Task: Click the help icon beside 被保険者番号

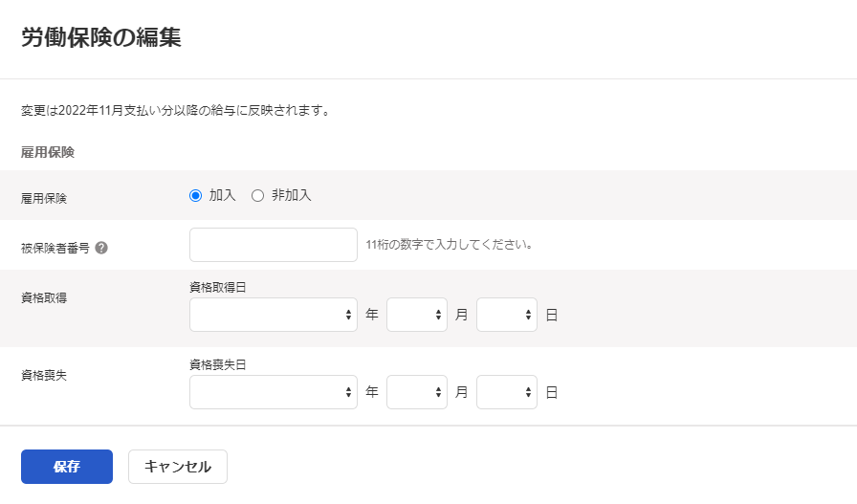Action: (101, 248)
